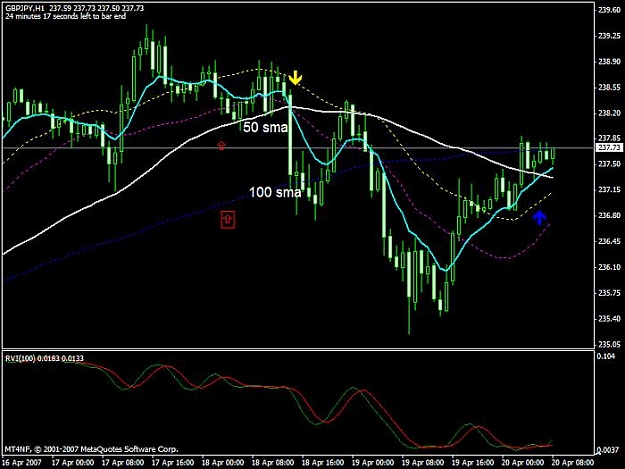This screenshot has width=625, height=469.
Task: Click the 236.10 price axis label
Action: (609, 267)
